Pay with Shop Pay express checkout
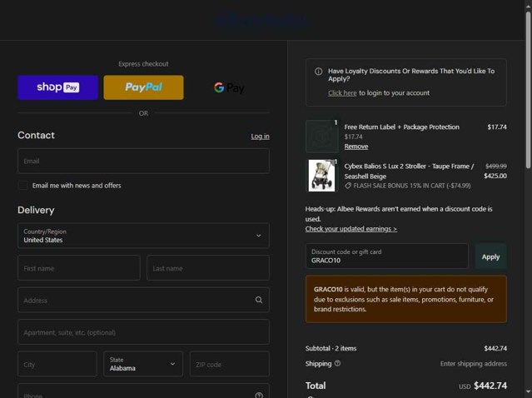532x398 pixels. [58, 87]
